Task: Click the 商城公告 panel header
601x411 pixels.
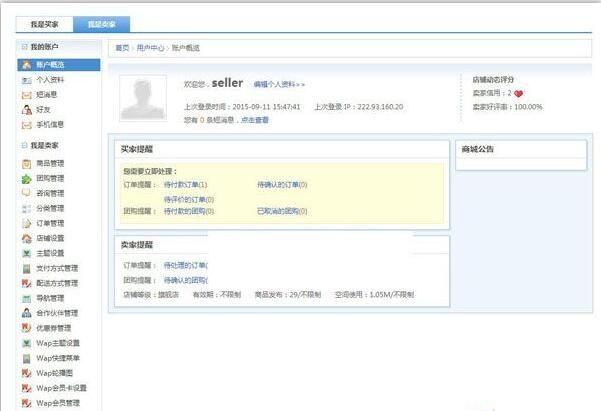Action: tap(478, 149)
